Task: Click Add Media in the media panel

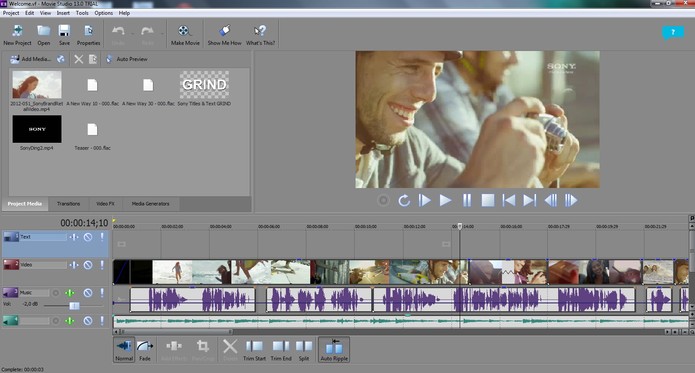Action: [30, 59]
